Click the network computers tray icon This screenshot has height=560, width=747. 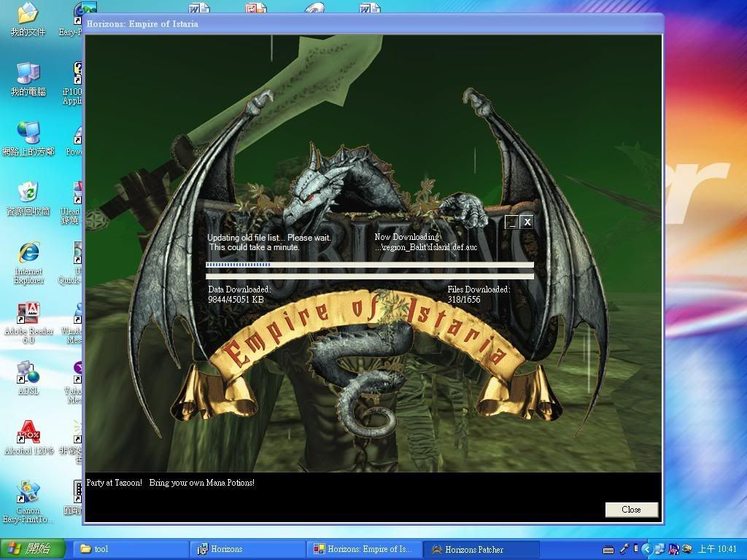[659, 549]
